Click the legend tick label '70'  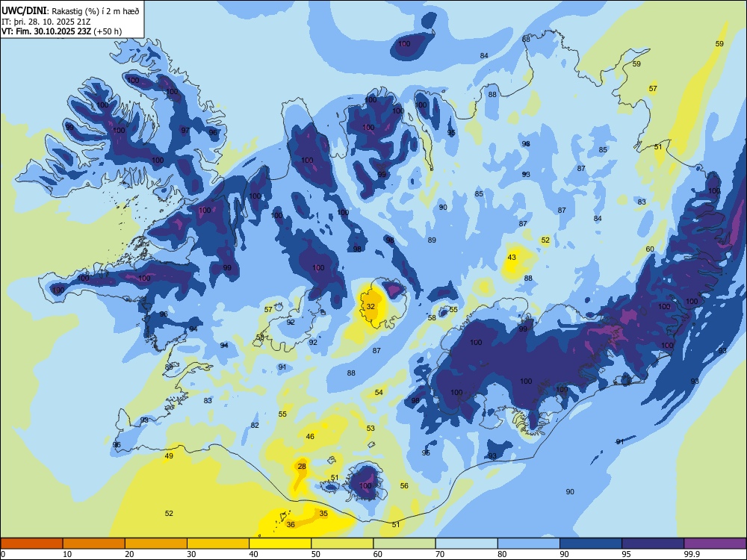(x=440, y=554)
